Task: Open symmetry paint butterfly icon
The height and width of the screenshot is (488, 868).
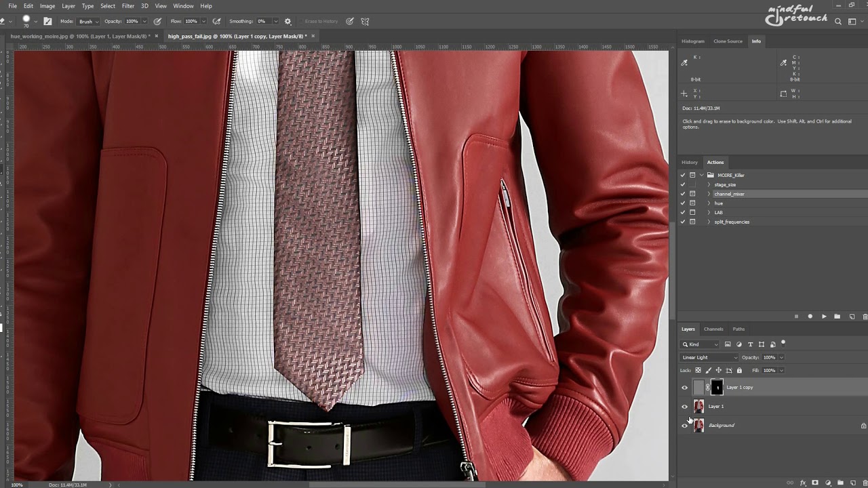Action: pyautogui.click(x=365, y=21)
